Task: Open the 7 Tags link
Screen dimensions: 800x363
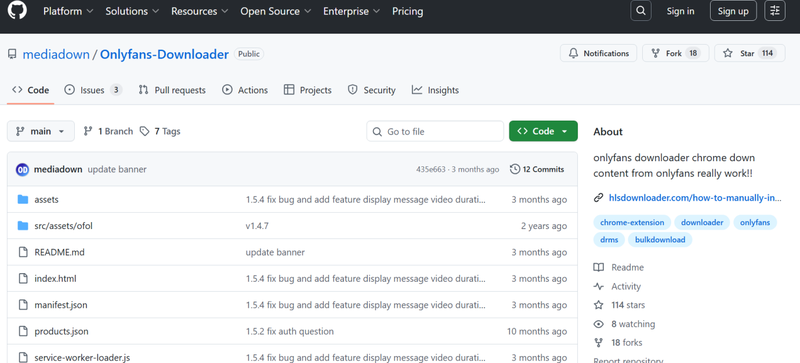Action: 160,131
